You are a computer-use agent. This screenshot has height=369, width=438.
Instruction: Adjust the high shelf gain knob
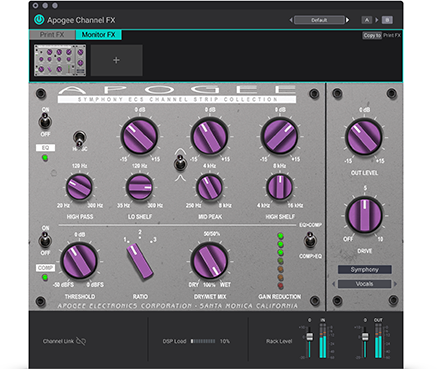pos(279,136)
